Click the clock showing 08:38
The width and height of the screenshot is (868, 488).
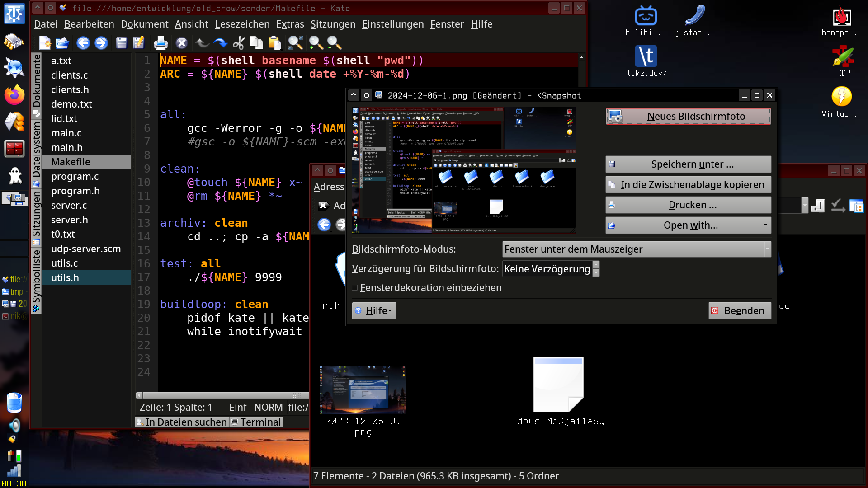tap(14, 483)
